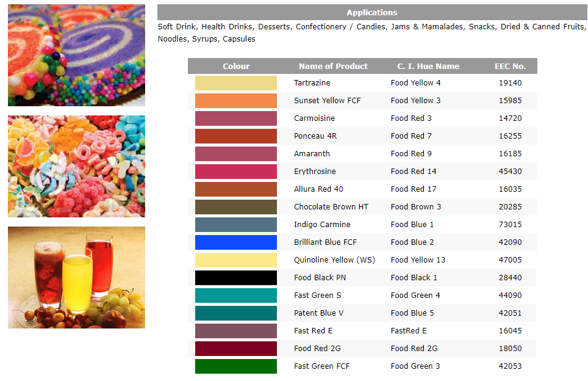The width and height of the screenshot is (588, 381).
Task: Click the EEC number 42053
Action: (x=510, y=366)
